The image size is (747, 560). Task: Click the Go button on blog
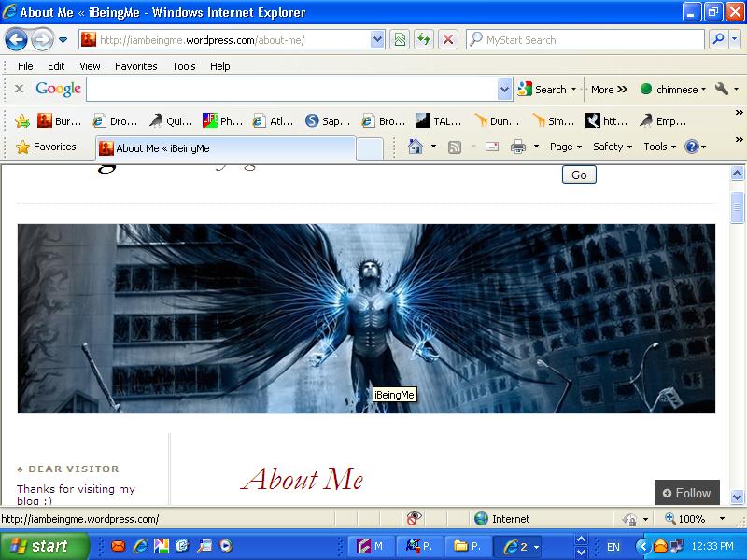(579, 175)
